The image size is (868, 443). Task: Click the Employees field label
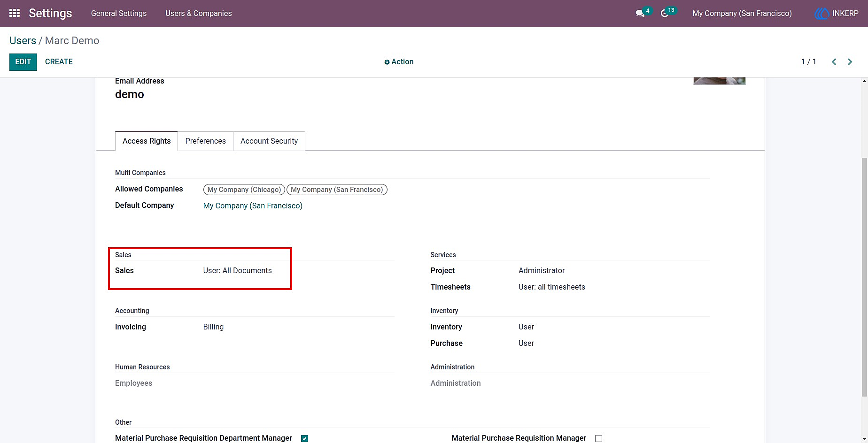point(133,383)
